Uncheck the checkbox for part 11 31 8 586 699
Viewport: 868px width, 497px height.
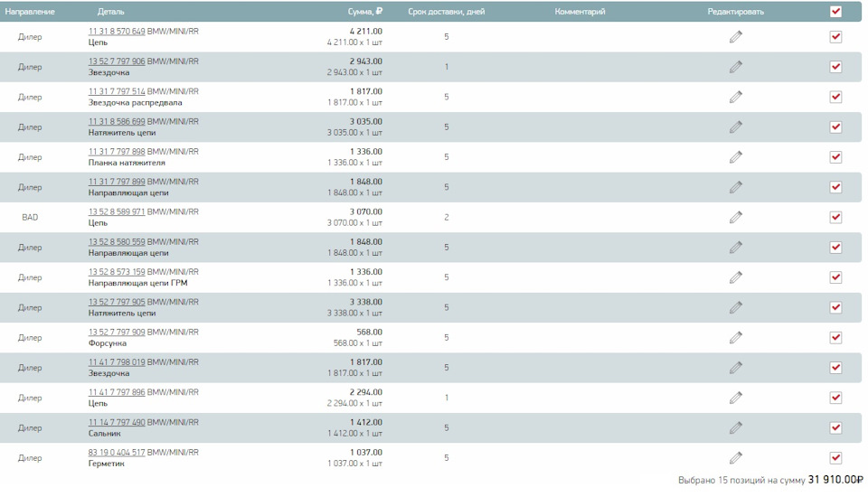835,127
